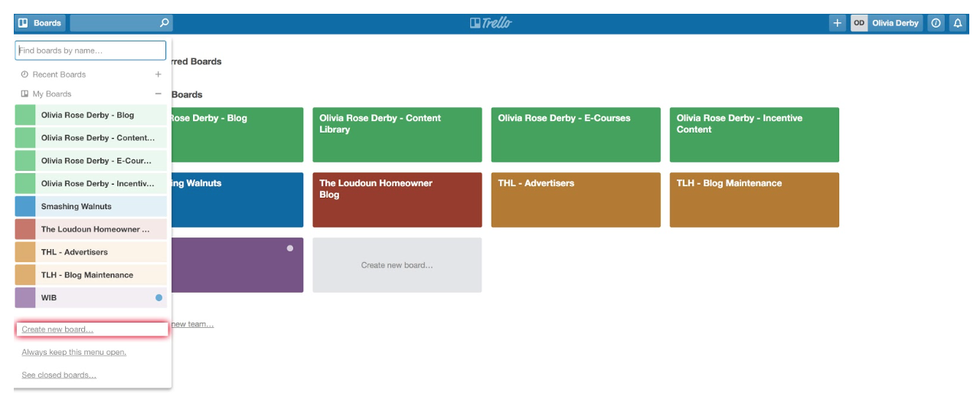The height and width of the screenshot is (403, 980).
Task: Click the Recent Boards clock icon
Action: coord(24,74)
